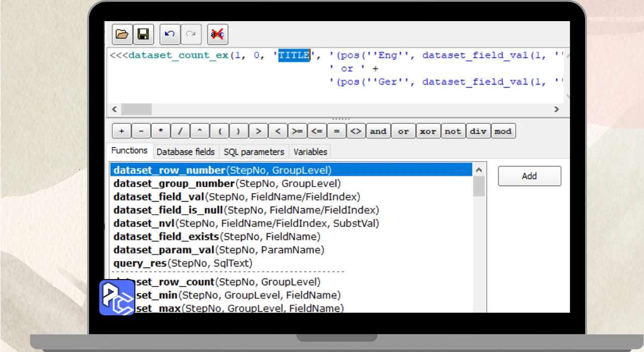Insert the 'xor' operator button
644x352 pixels.
click(x=428, y=131)
